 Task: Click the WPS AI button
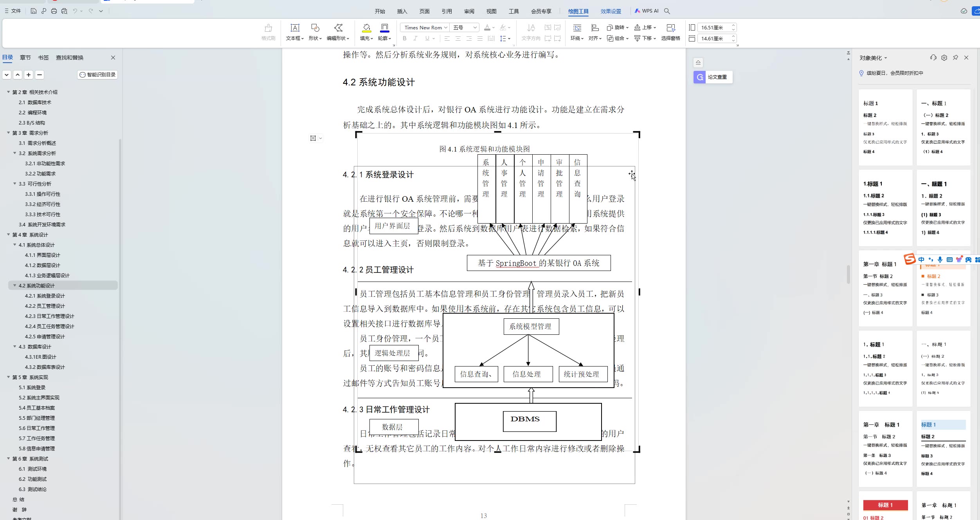[x=647, y=11]
